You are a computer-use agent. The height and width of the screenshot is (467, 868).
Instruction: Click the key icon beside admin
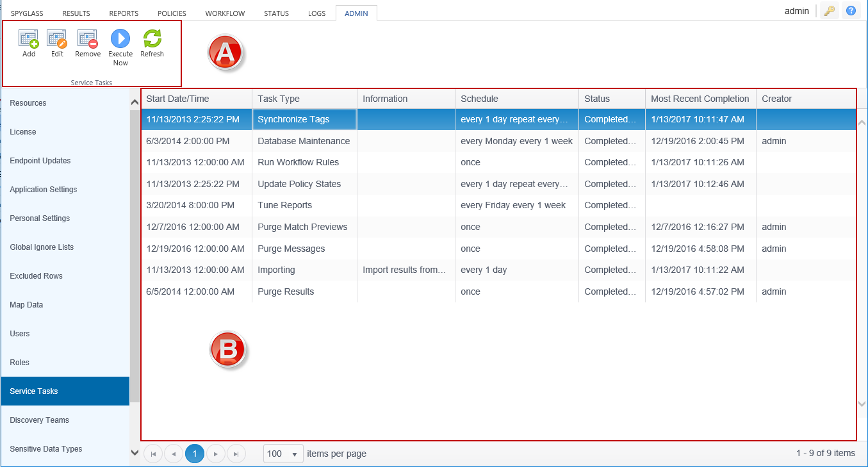tap(830, 11)
